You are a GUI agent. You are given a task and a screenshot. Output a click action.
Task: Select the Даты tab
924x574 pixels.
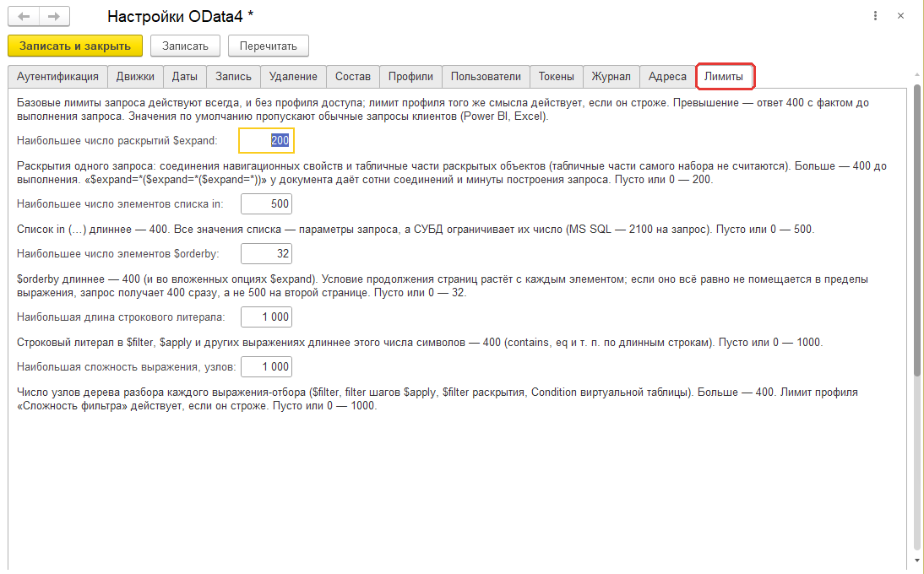coord(184,77)
